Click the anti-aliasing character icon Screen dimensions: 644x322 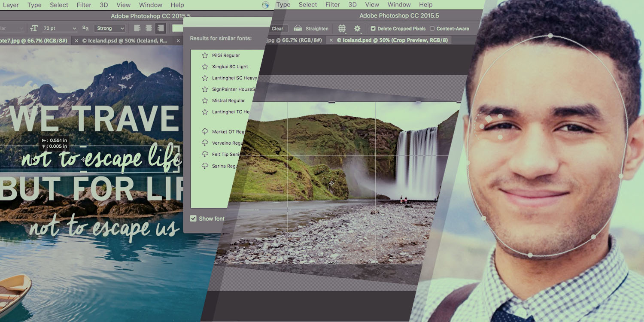click(x=85, y=28)
